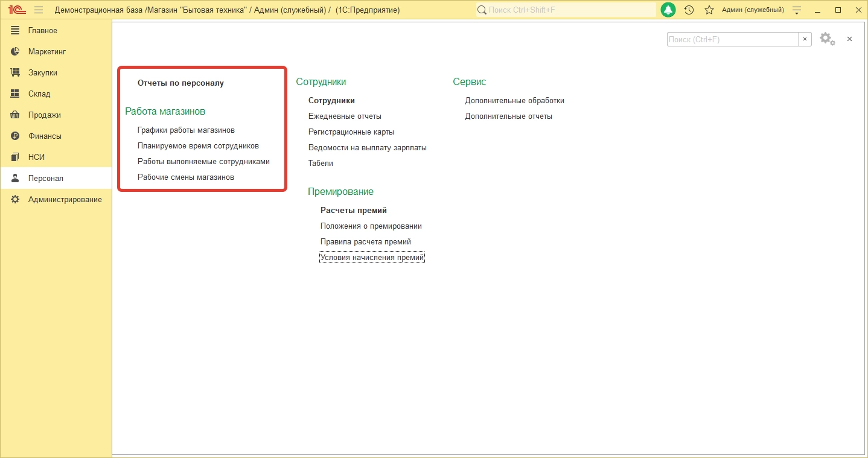Clear the section search field
Image resolution: width=868 pixels, height=458 pixels.
(x=805, y=39)
